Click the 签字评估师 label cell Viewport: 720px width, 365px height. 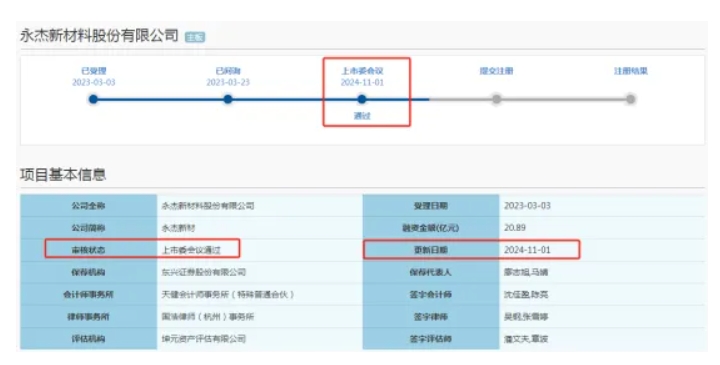[431, 339]
